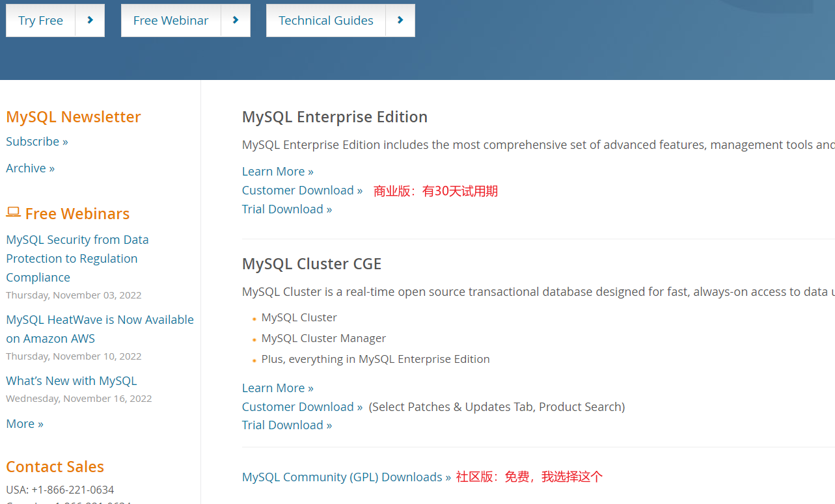Click the Select Patches & Updates Tab note
Image resolution: width=835 pixels, height=504 pixels.
tap(497, 407)
